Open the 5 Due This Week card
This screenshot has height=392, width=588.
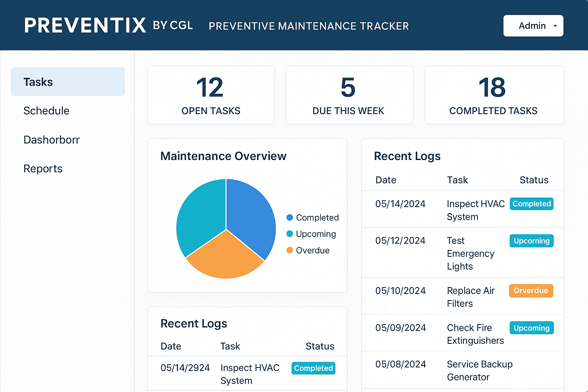(x=349, y=95)
